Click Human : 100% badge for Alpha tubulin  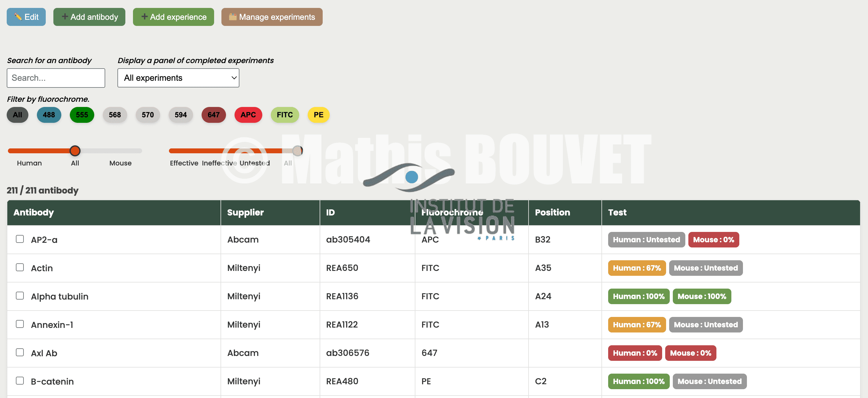pyautogui.click(x=639, y=296)
